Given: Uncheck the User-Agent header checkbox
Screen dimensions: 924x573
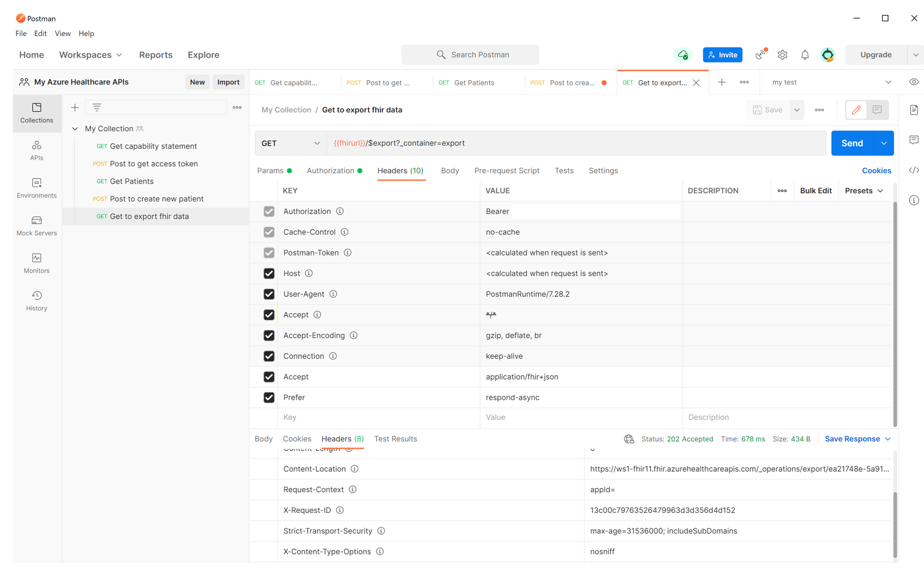Looking at the screenshot, I should coord(269,294).
